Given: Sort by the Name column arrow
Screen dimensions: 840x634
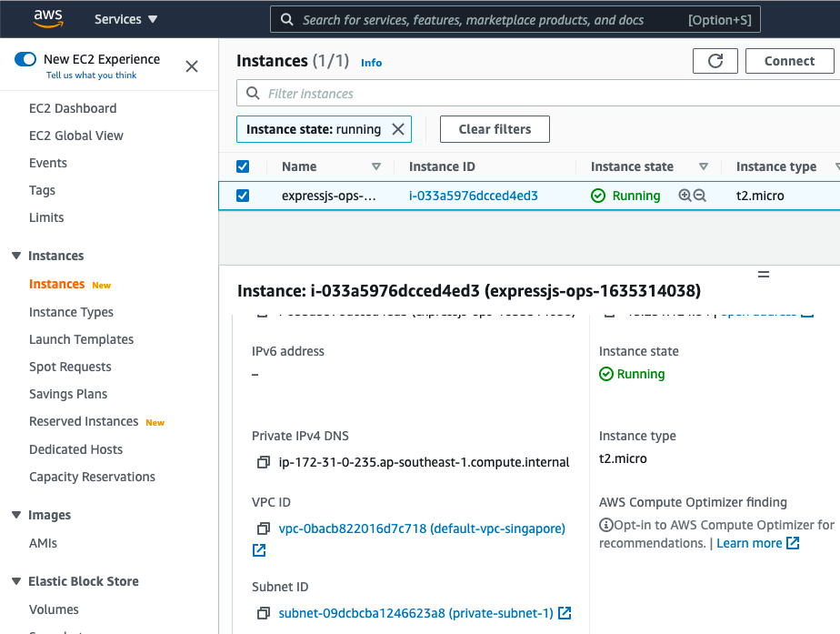Looking at the screenshot, I should (x=376, y=166).
